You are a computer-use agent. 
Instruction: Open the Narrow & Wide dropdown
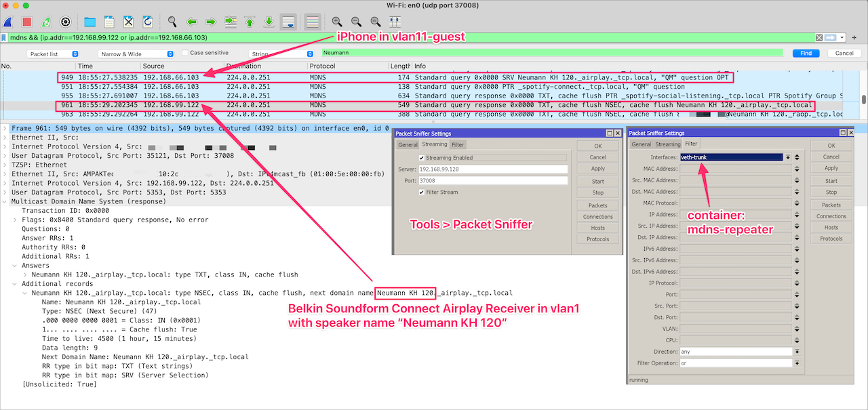[136, 54]
